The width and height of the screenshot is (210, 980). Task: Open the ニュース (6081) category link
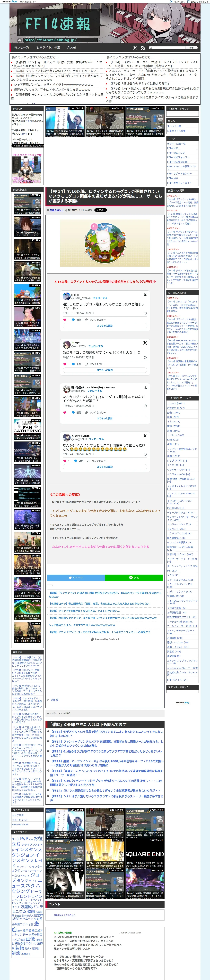pyautogui.click(x=176, y=403)
